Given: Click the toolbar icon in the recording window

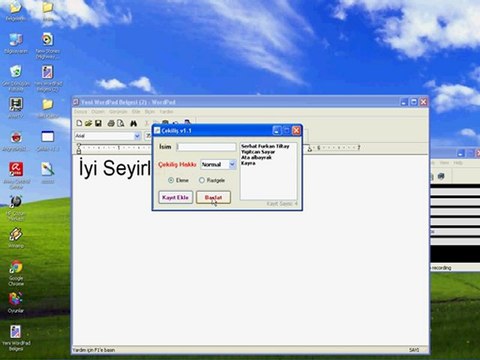Looking at the screenshot, I should (x=441, y=176).
